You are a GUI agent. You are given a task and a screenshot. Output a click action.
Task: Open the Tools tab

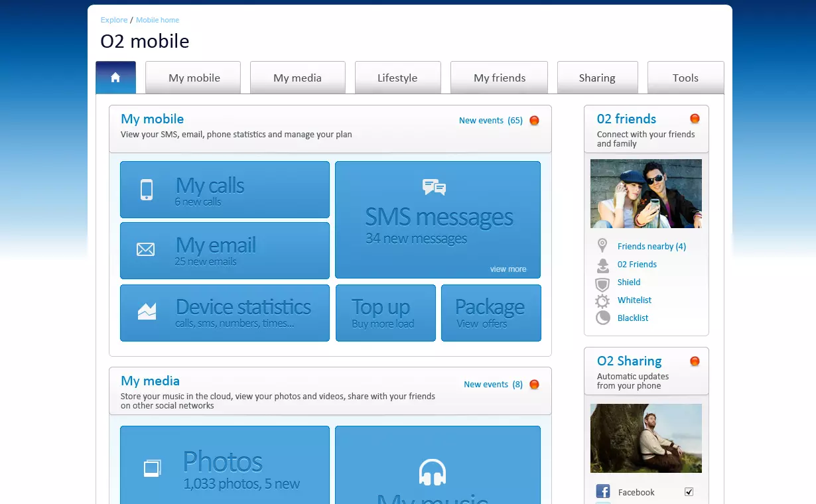pyautogui.click(x=685, y=78)
